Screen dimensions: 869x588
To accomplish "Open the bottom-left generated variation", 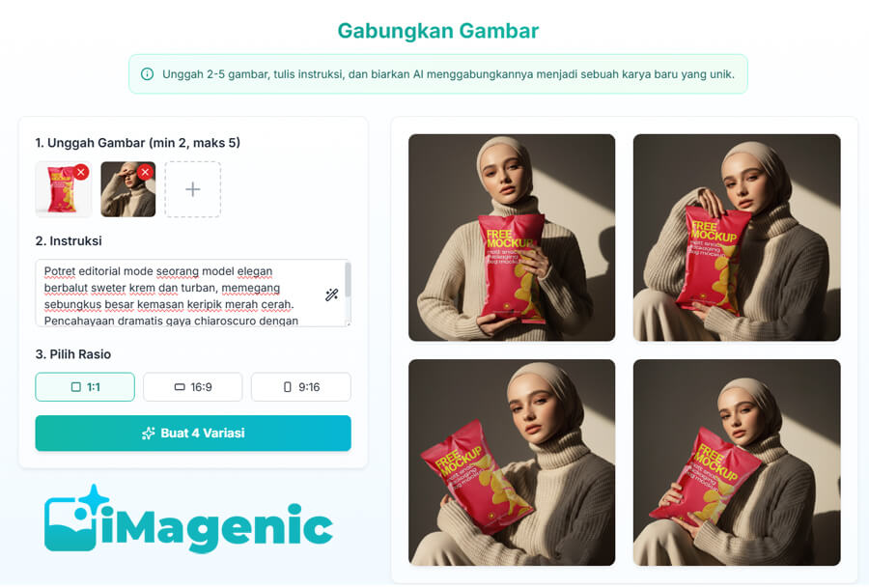I will (512, 462).
